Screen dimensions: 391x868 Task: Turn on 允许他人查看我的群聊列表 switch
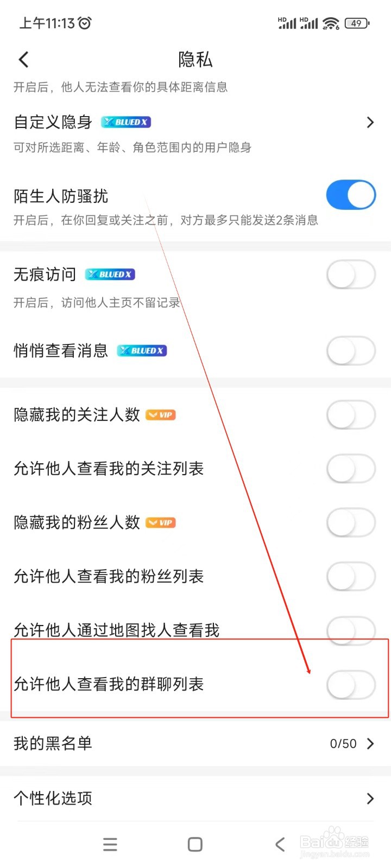click(x=351, y=685)
